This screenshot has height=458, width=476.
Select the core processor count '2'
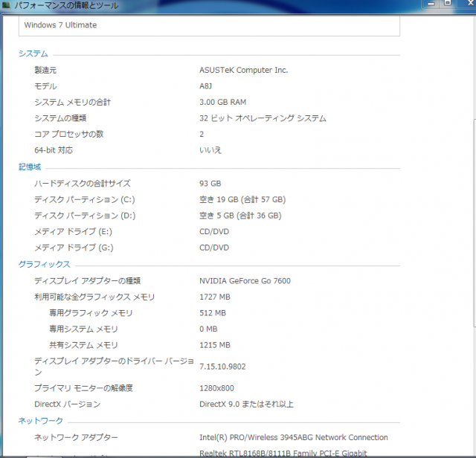point(202,134)
